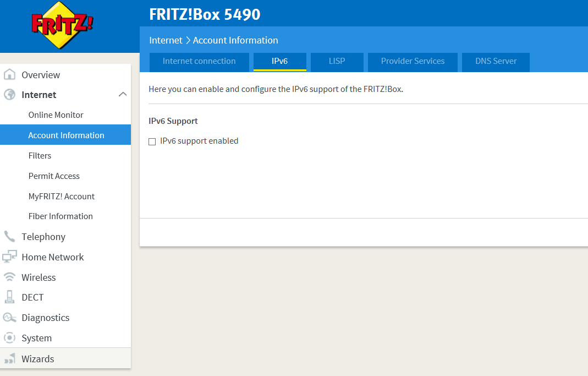
Task: Click the Diagnostics magnifier icon
Action: point(9,318)
